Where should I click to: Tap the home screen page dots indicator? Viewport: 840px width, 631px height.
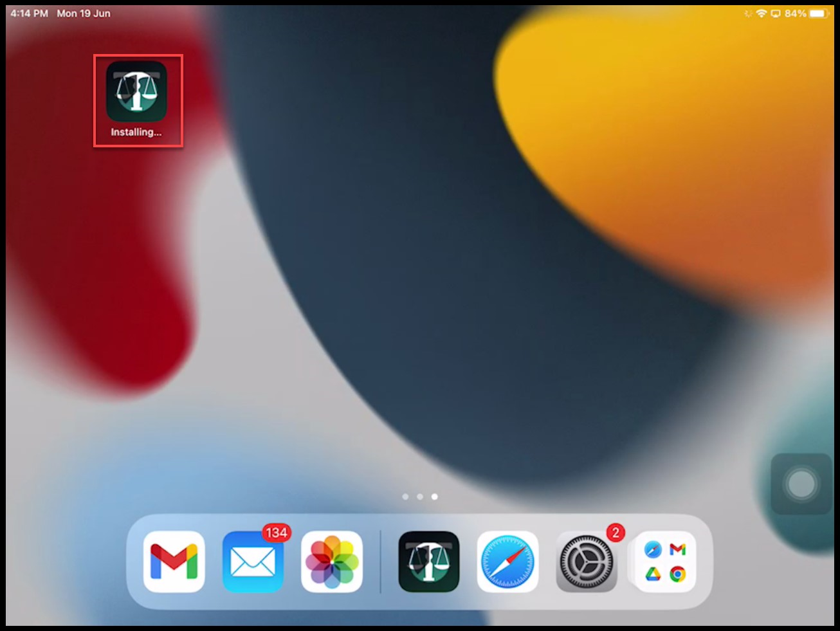click(x=420, y=497)
